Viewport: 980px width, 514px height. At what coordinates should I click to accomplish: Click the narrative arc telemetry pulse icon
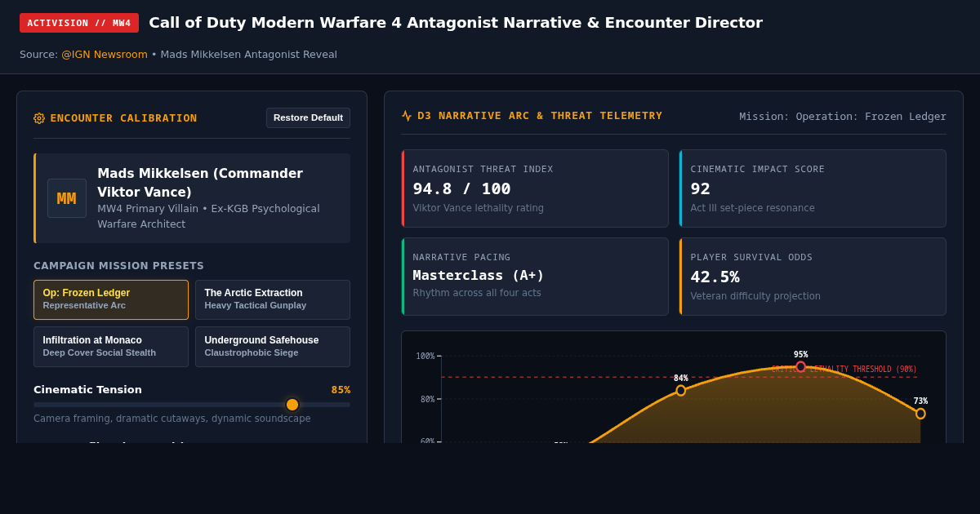pos(407,116)
